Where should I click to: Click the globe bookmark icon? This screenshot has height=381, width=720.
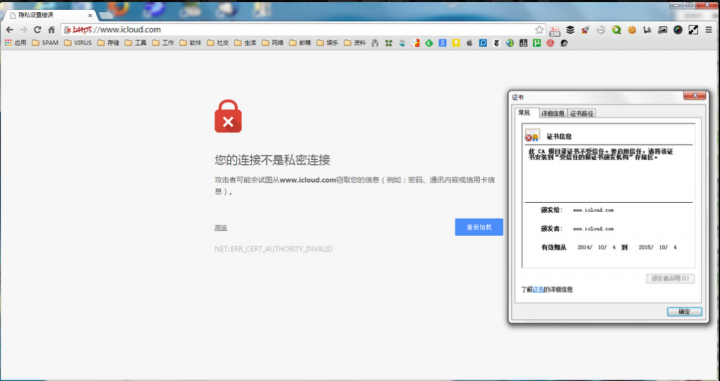(510, 43)
